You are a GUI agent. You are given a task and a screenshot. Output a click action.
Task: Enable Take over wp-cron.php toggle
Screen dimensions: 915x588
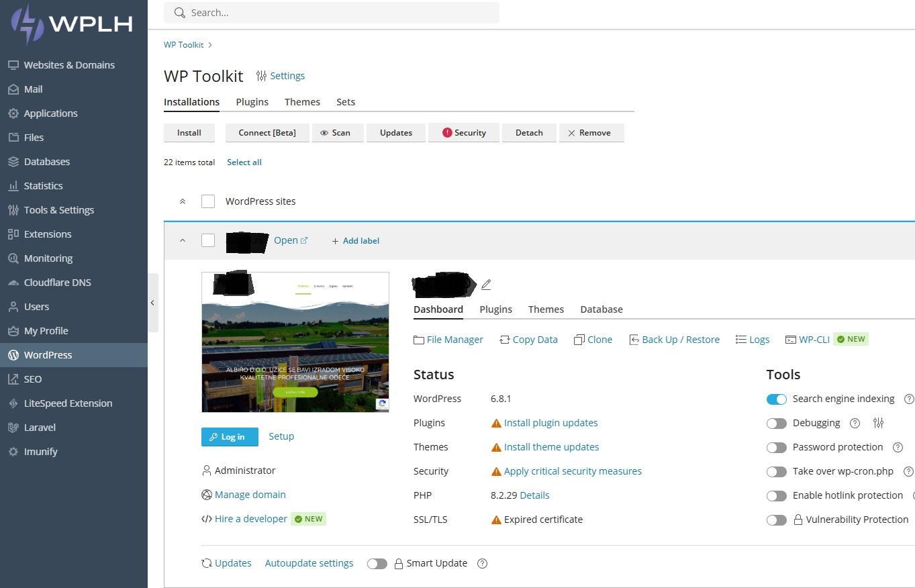tap(777, 472)
